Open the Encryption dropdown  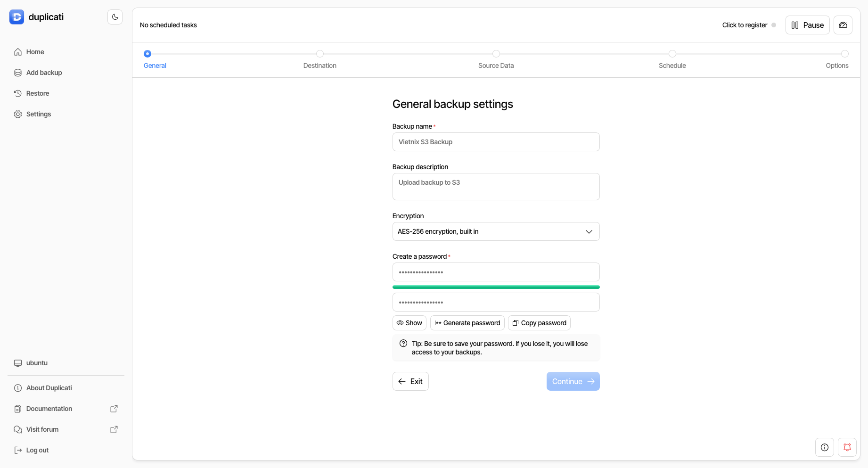(x=496, y=231)
